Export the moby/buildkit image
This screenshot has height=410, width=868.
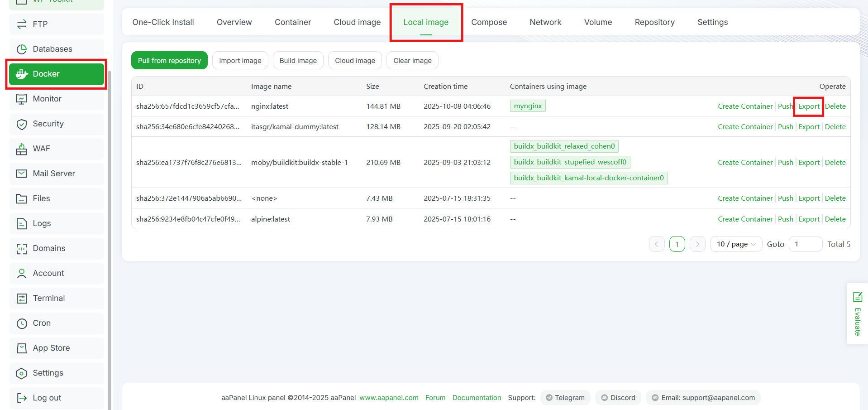click(809, 163)
